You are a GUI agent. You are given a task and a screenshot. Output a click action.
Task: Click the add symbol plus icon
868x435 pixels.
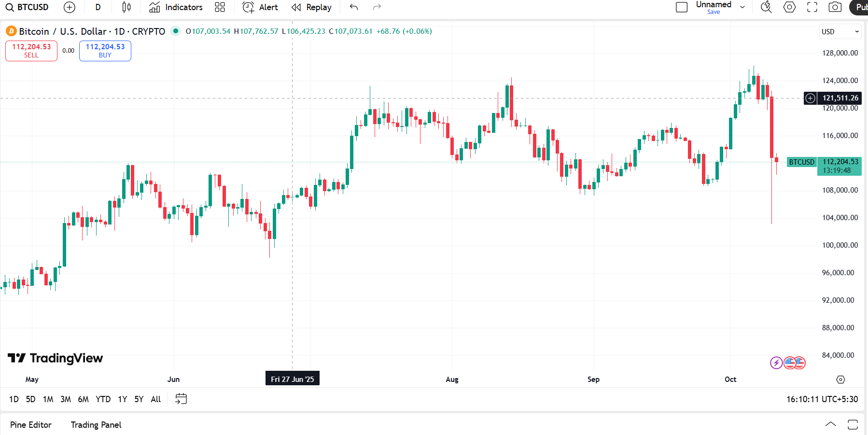70,7
